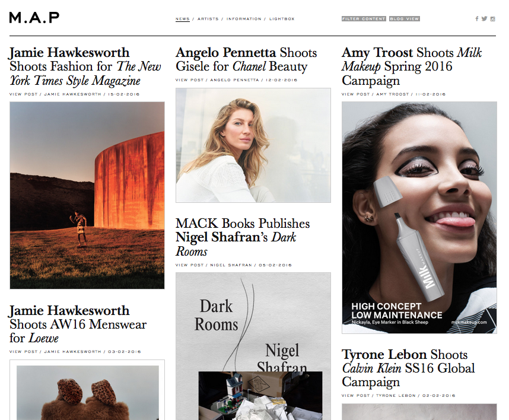Screen dimensions: 509x420
Task: Click the M.A.P logo
Action: point(34,18)
